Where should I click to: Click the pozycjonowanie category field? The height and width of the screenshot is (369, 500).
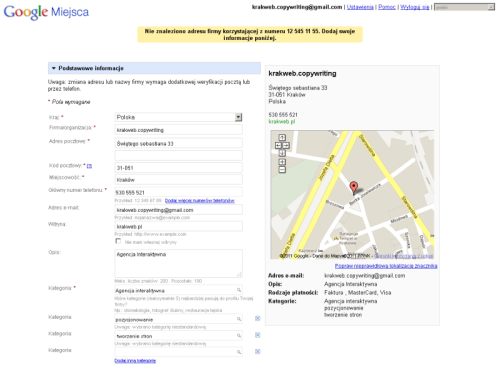click(178, 319)
